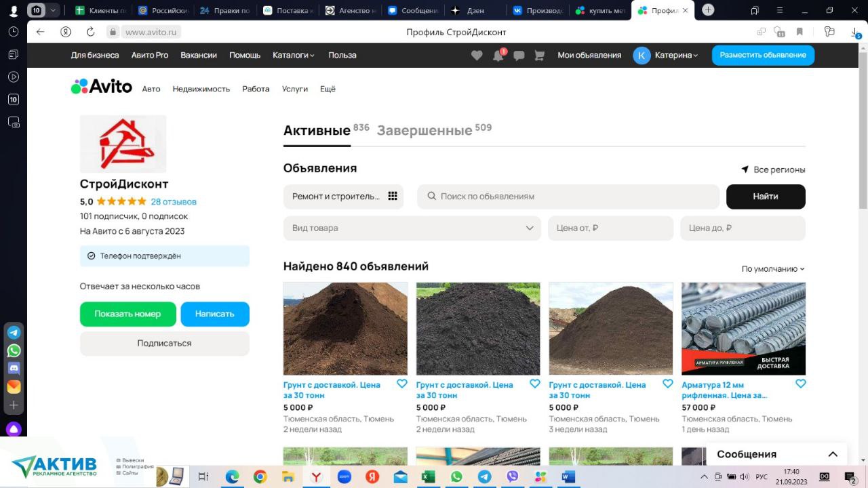Open favorites heart icon in Avito header
The height and width of the screenshot is (488, 868).
[477, 56]
